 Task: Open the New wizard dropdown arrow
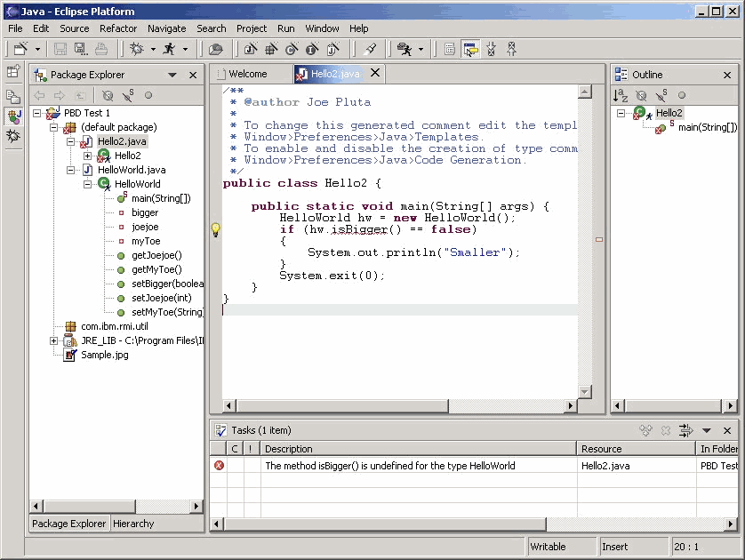[37, 49]
